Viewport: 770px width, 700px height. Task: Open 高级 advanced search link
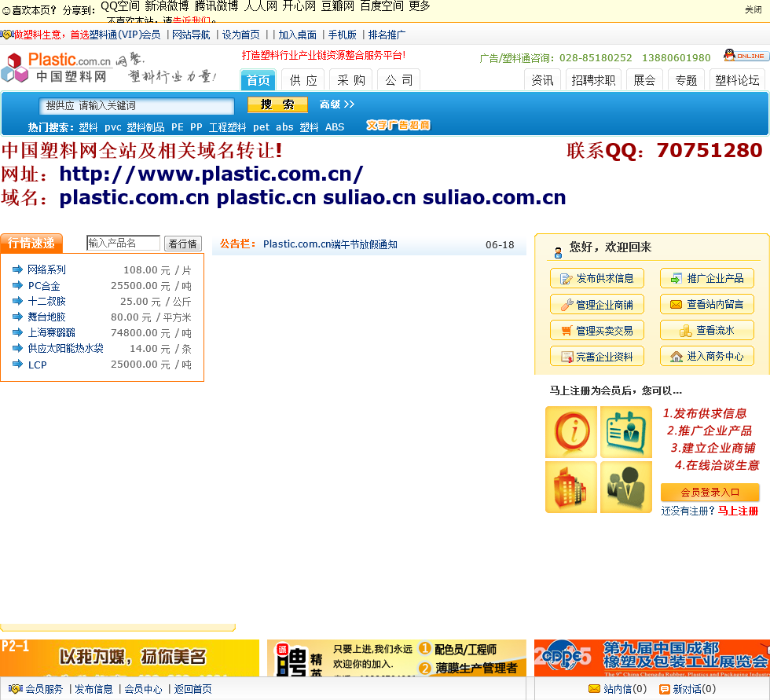[x=337, y=104]
